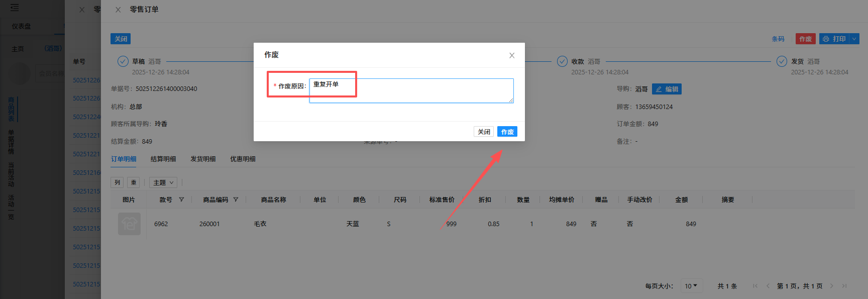868x299 pixels.
Task: Go to the next page arrow
Action: (831, 286)
